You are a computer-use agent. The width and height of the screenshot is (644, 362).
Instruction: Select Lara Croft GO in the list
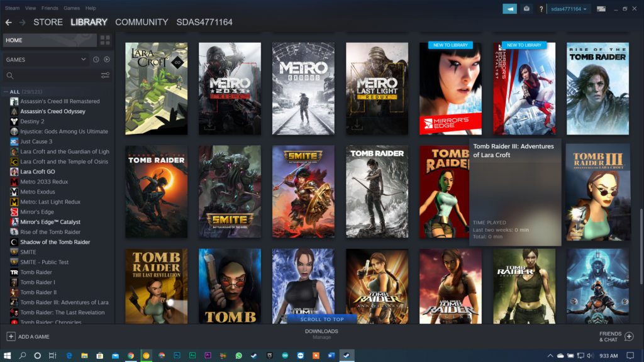pos(37,172)
